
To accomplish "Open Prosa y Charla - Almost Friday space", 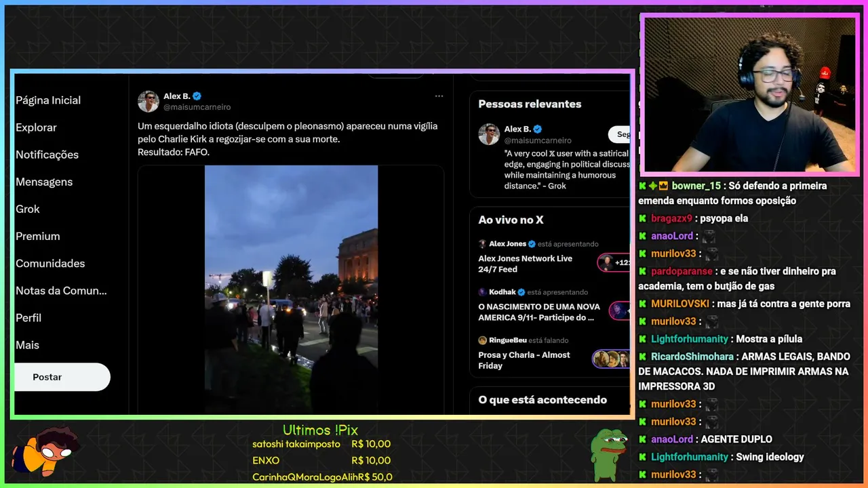I will click(524, 360).
